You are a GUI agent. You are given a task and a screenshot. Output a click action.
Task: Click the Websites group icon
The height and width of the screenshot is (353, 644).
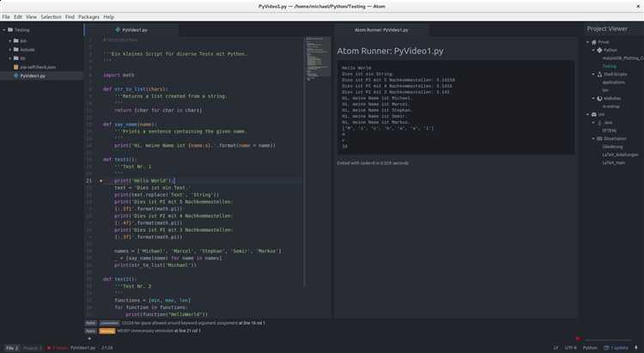click(x=599, y=99)
